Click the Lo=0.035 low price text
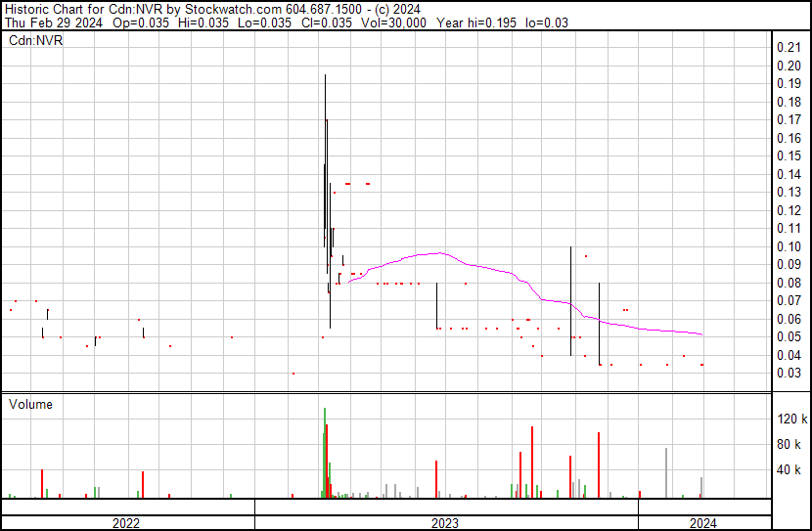The image size is (812, 531). point(264,22)
